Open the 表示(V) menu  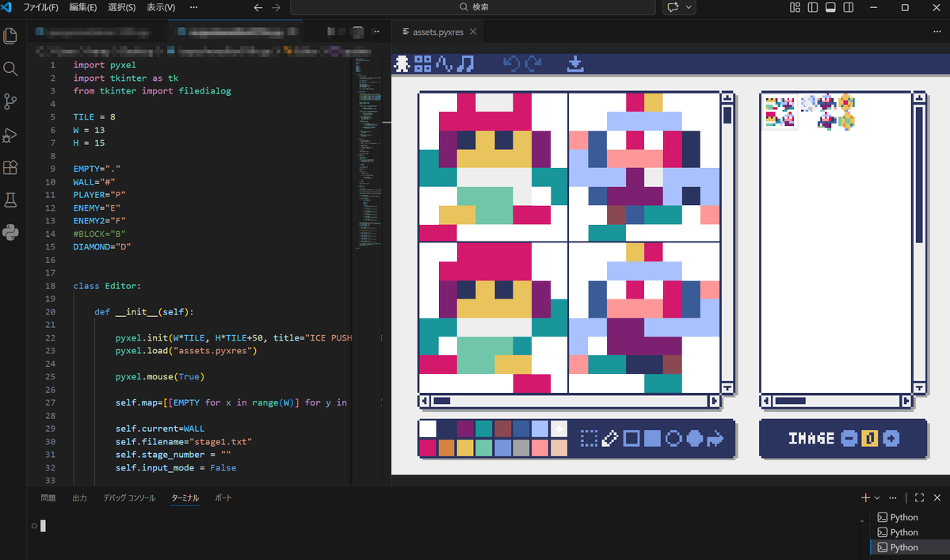[161, 7]
